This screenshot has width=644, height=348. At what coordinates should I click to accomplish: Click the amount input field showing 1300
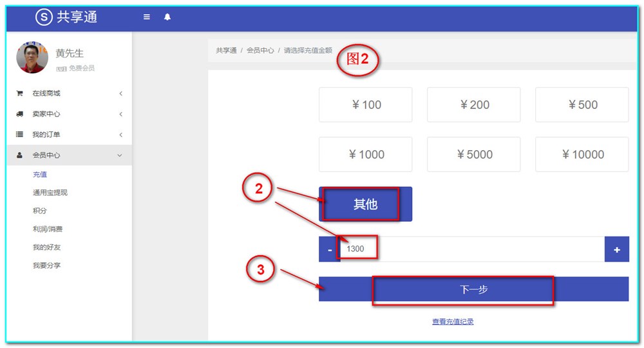click(470, 249)
